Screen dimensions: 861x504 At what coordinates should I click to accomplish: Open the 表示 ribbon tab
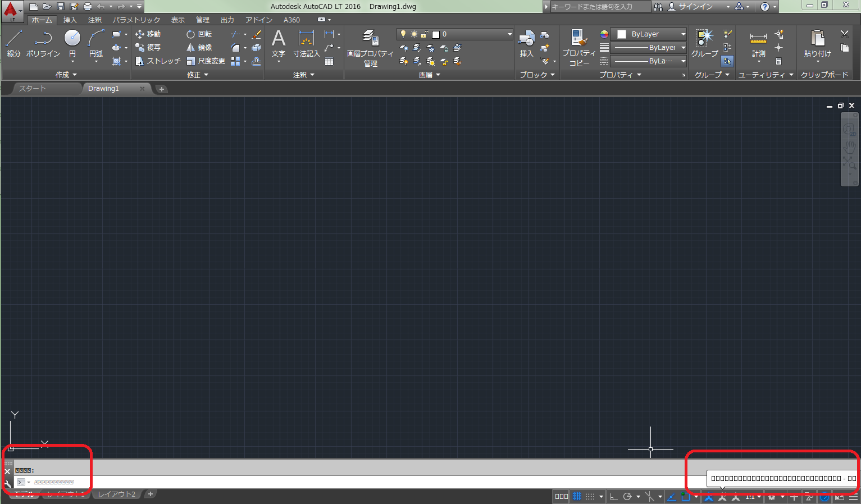click(178, 20)
